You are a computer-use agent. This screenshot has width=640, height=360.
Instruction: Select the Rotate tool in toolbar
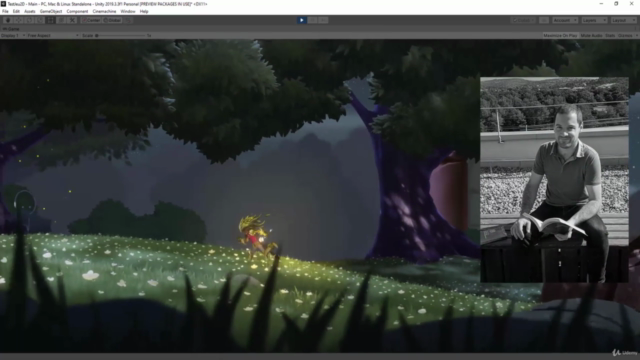(29, 20)
